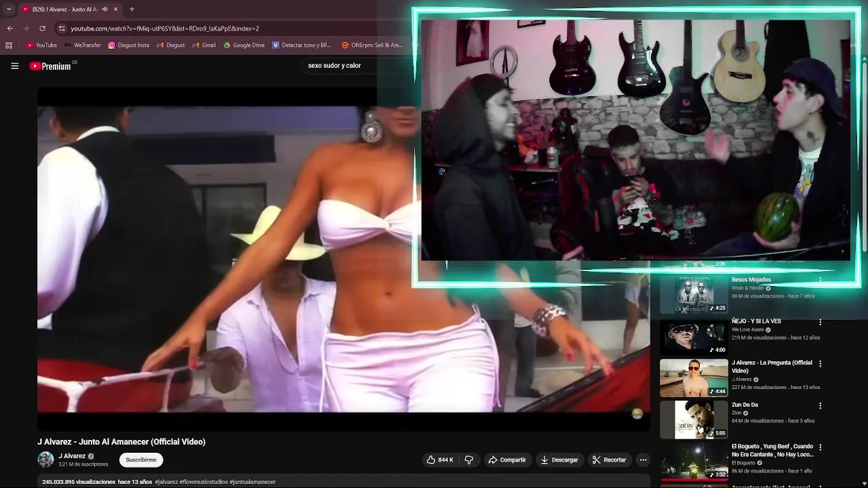Click the #jalvarez hashtag
This screenshot has width=868, height=488.
[166, 482]
